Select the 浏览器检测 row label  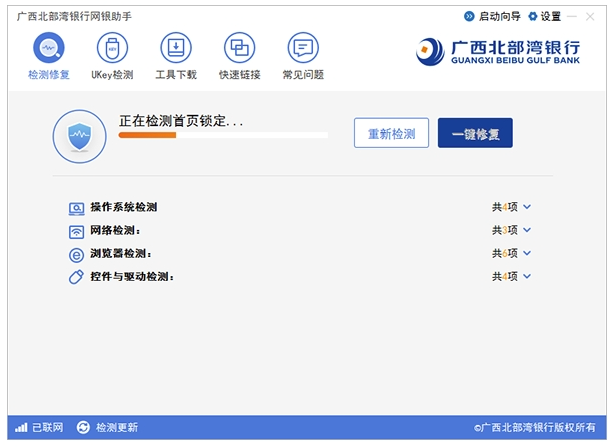click(121, 253)
